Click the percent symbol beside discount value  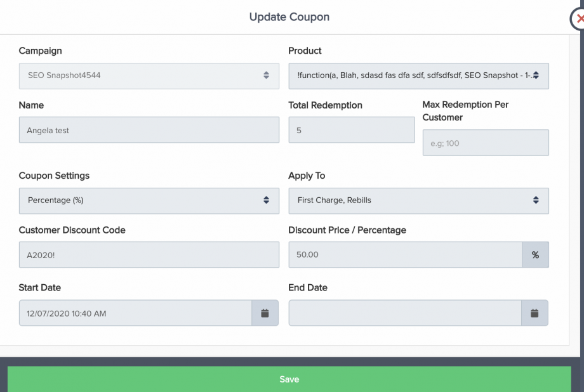pos(535,255)
